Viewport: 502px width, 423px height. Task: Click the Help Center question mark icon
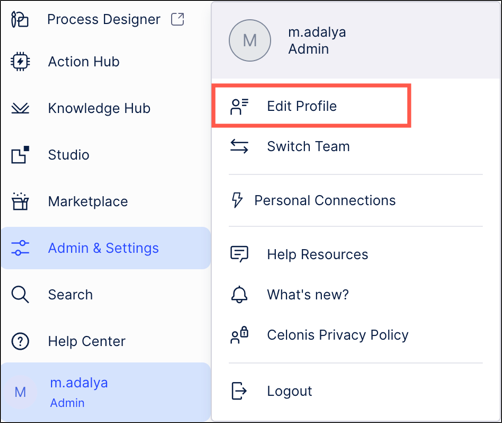(20, 341)
